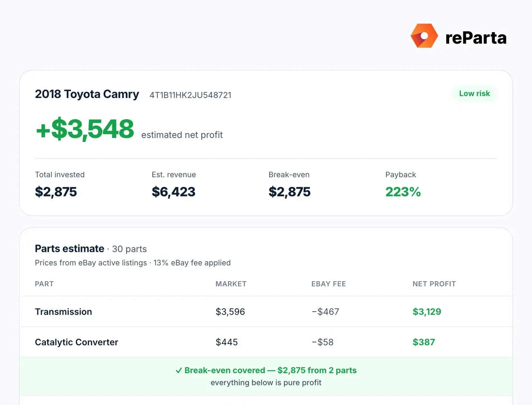
Task: Click the 'estimated net profit' label
Action: tap(182, 135)
